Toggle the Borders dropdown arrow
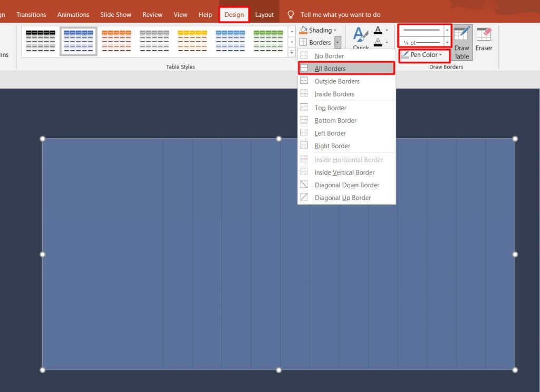The image size is (540, 392). pyautogui.click(x=338, y=42)
